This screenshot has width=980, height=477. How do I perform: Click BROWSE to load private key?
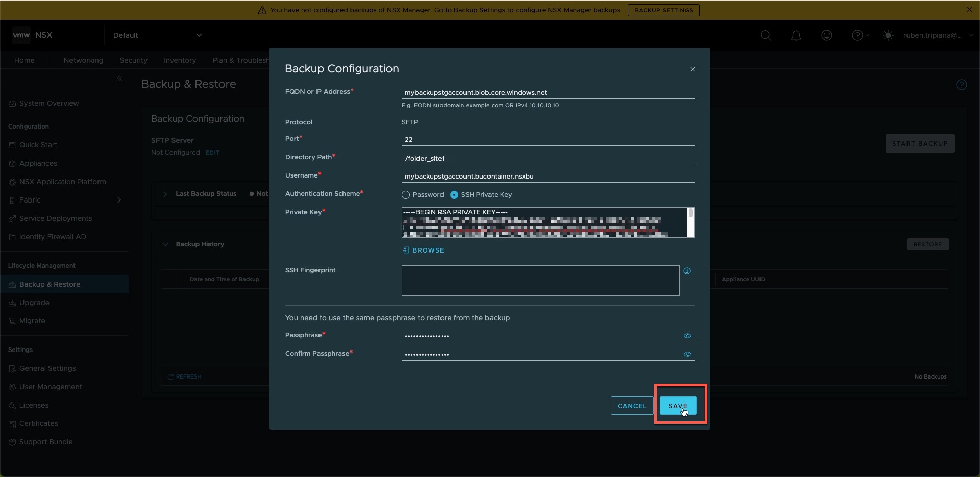click(x=423, y=250)
